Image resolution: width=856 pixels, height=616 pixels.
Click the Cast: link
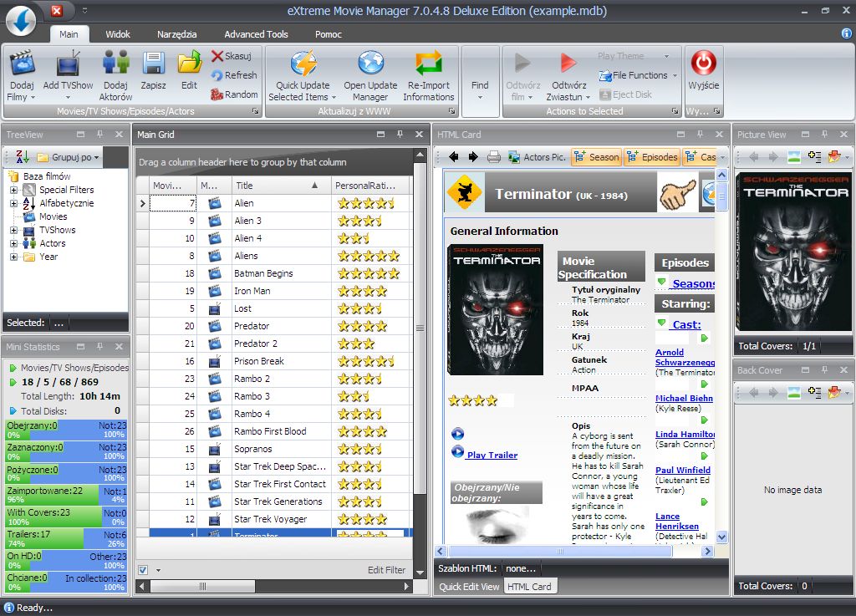point(687,324)
